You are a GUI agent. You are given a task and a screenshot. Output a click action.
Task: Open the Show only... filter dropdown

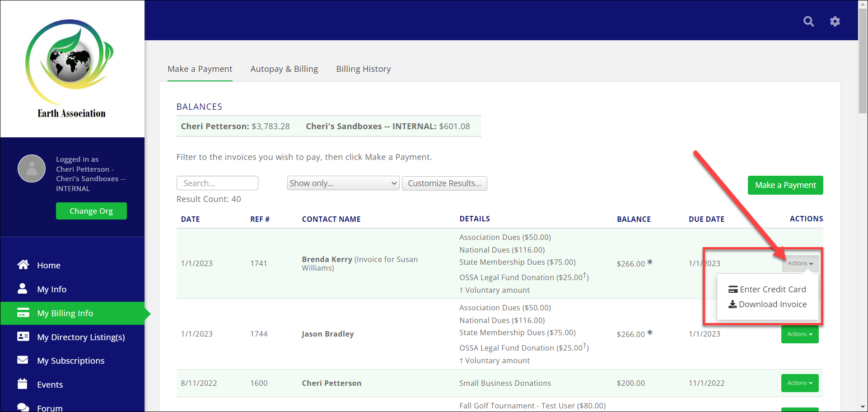click(x=342, y=183)
